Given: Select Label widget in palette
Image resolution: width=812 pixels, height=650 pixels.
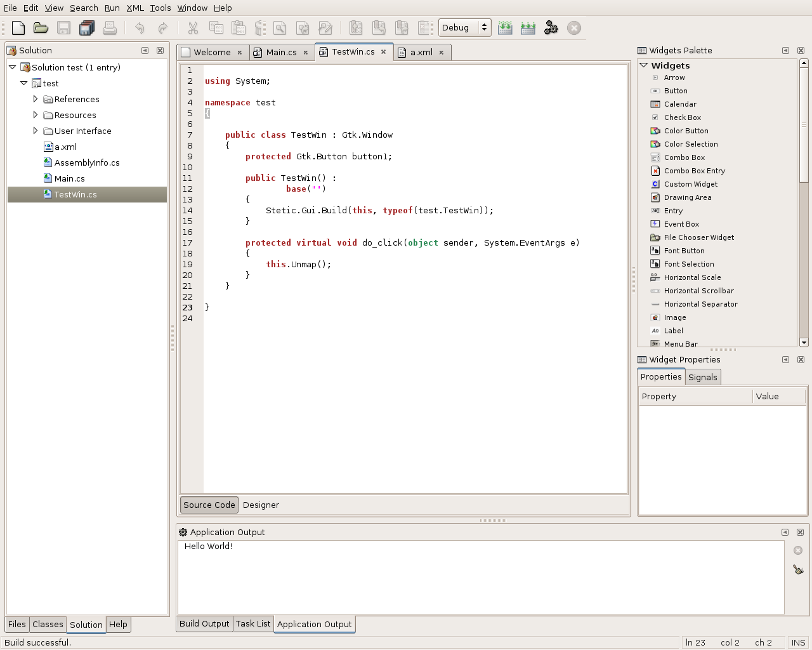Looking at the screenshot, I should (x=673, y=331).
